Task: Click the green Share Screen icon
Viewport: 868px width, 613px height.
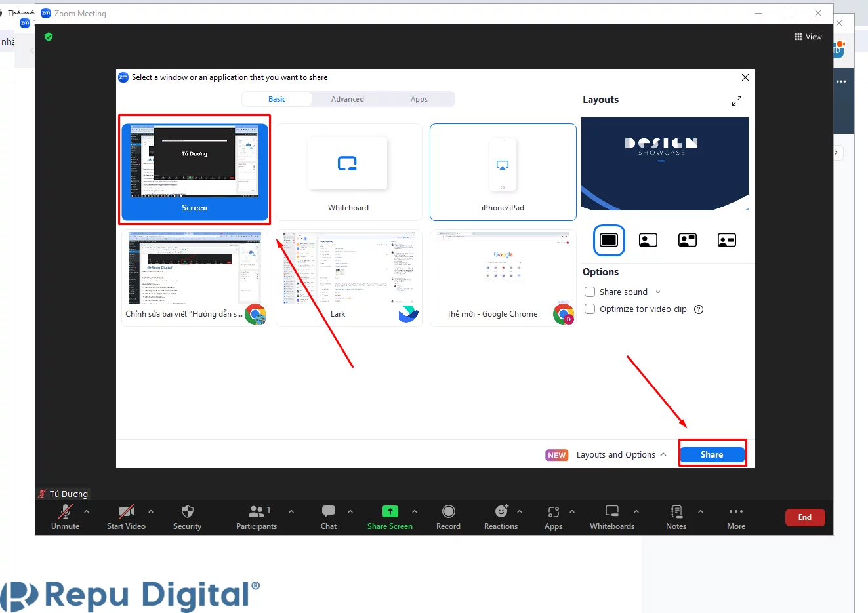Action: click(x=390, y=511)
